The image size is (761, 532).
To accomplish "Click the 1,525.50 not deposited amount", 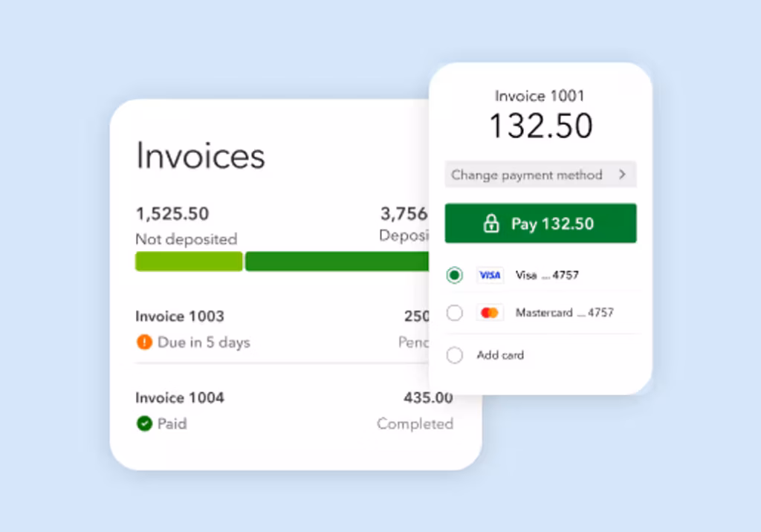I will [172, 214].
